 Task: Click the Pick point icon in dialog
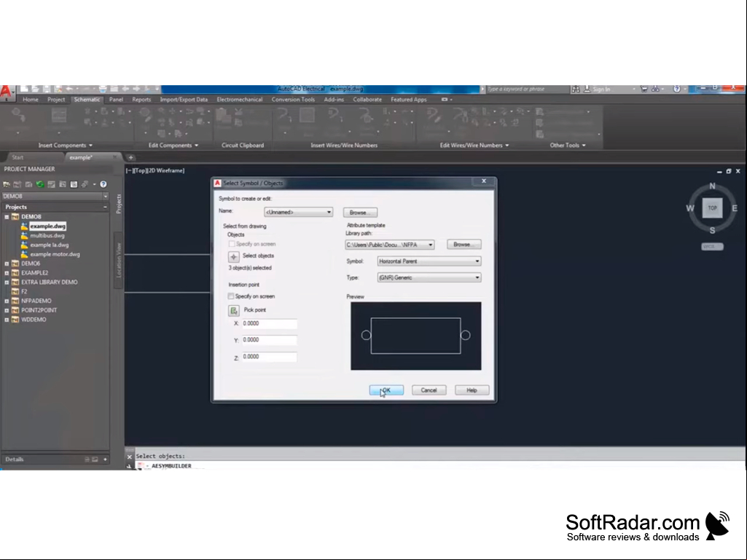[x=233, y=310]
